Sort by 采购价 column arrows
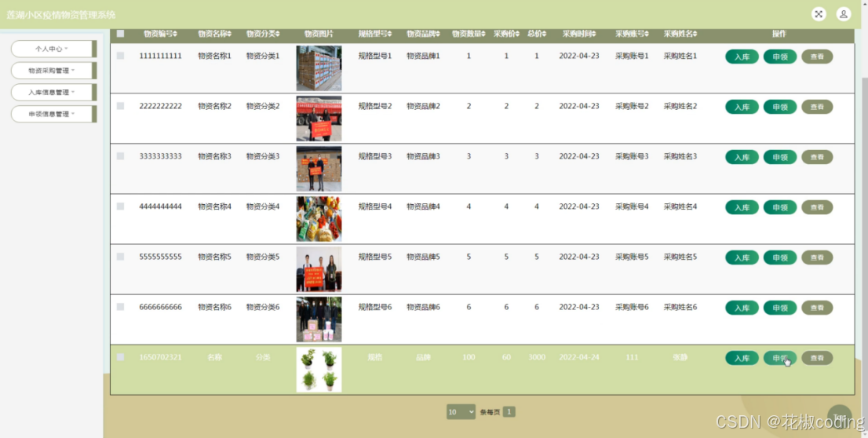Image resolution: width=868 pixels, height=438 pixels. (x=518, y=35)
